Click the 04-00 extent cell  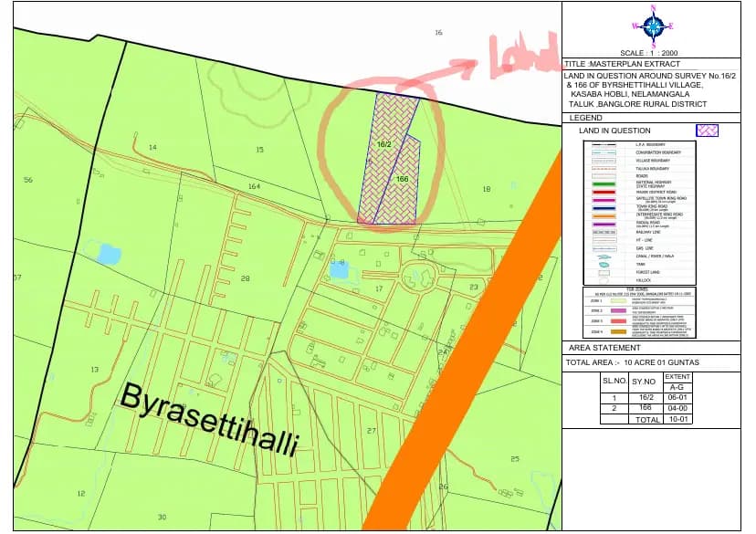[x=677, y=408]
